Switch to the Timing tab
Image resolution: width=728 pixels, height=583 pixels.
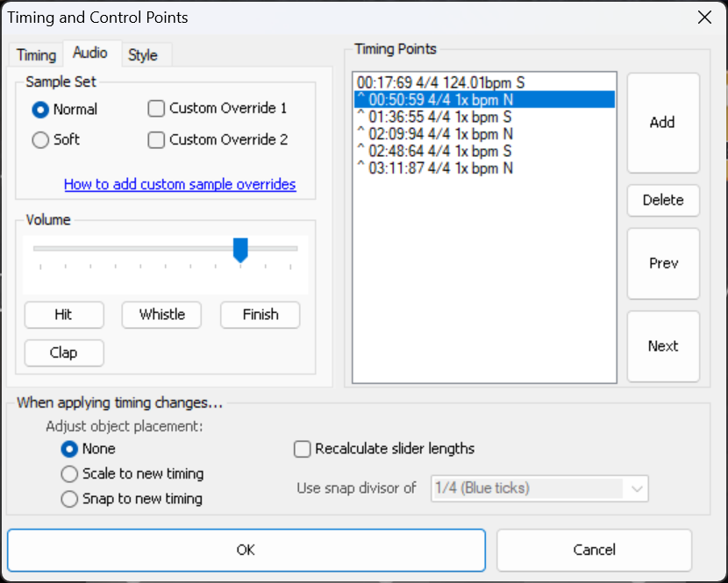click(x=36, y=54)
